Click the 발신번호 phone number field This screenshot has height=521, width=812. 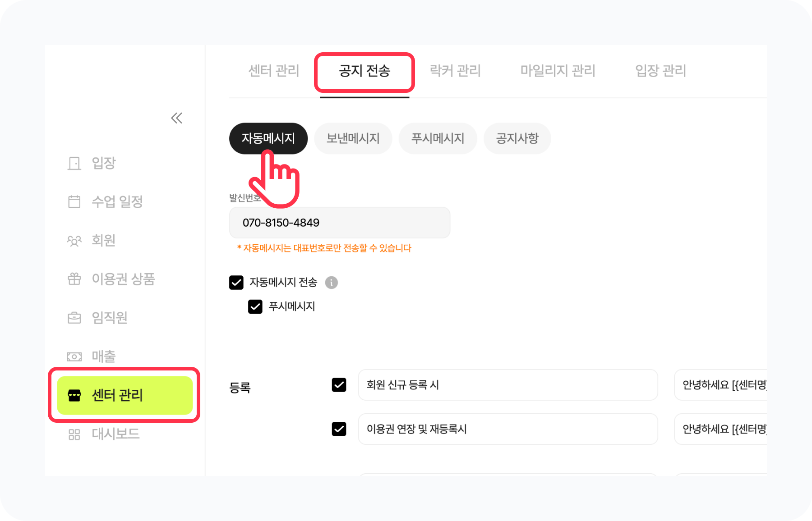(x=339, y=223)
